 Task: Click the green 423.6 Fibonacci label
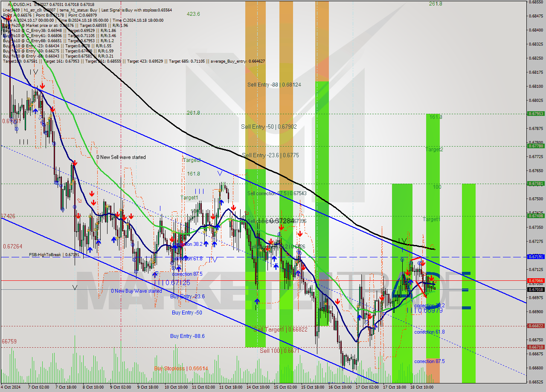pos(193,14)
